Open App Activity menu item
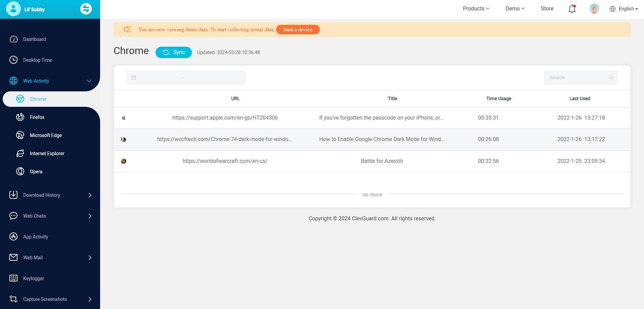Screen dimensions: 644x309 tap(36, 237)
